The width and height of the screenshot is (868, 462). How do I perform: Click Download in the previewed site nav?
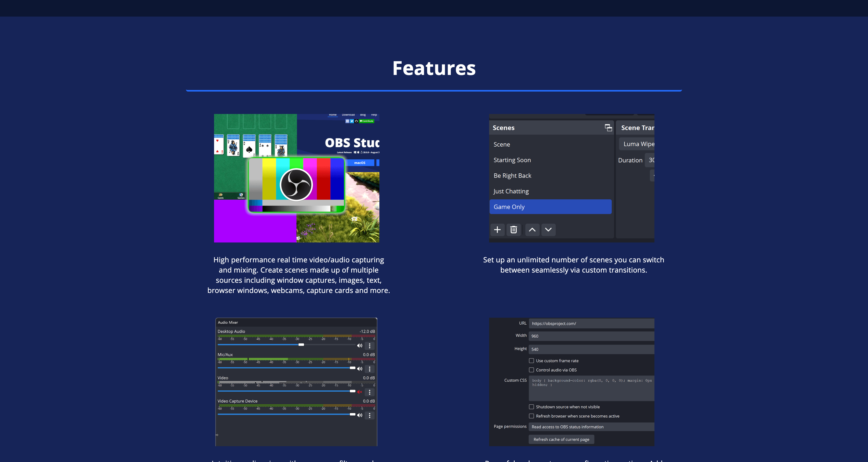point(348,115)
